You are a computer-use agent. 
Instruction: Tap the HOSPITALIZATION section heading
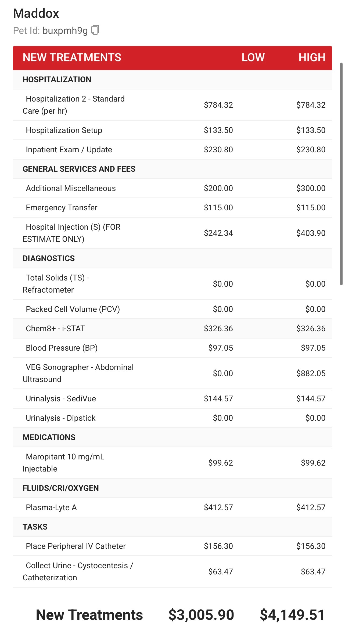click(x=57, y=80)
